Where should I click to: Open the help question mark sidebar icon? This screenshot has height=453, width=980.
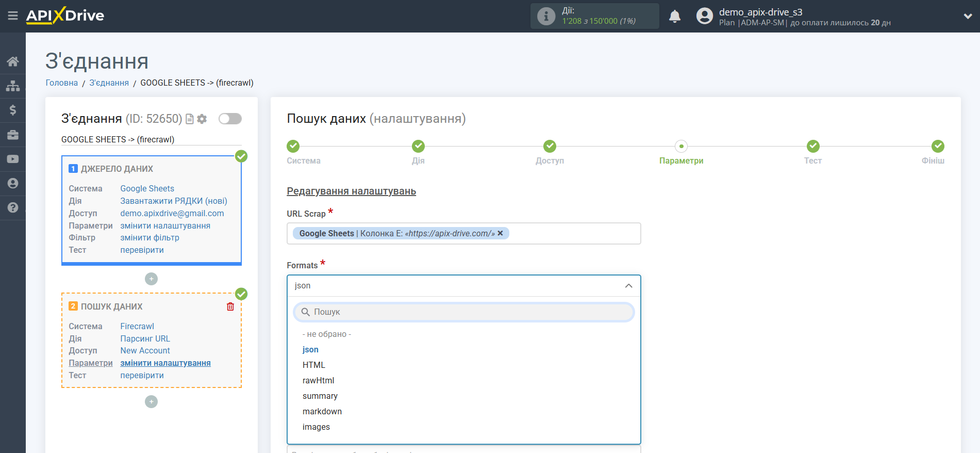[x=13, y=207]
